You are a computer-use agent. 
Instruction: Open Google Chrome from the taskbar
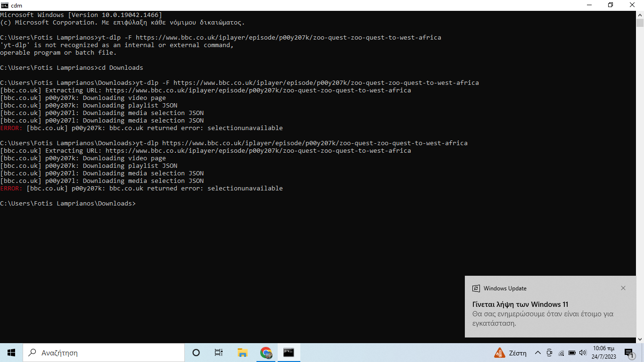pyautogui.click(x=266, y=353)
